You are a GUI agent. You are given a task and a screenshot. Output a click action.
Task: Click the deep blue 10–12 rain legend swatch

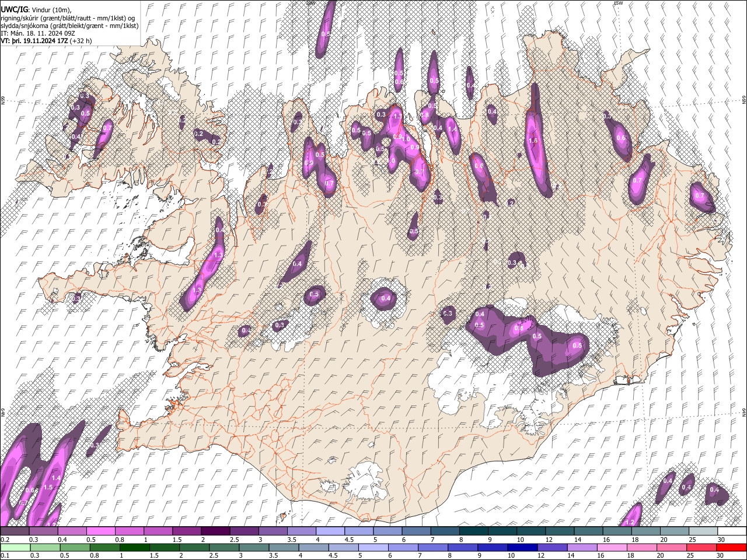522,547
